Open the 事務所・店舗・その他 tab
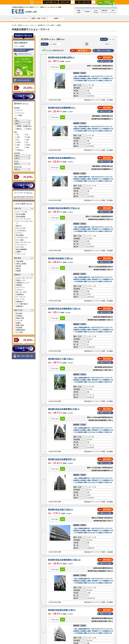129x644 pixels. tap(38, 18)
